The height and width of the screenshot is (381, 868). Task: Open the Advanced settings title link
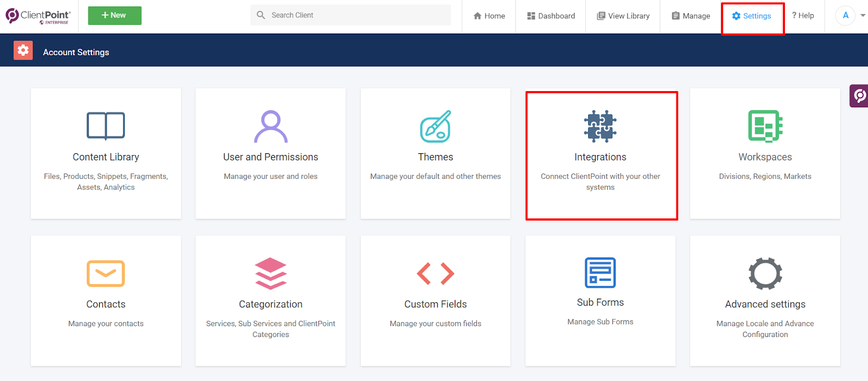(x=765, y=305)
